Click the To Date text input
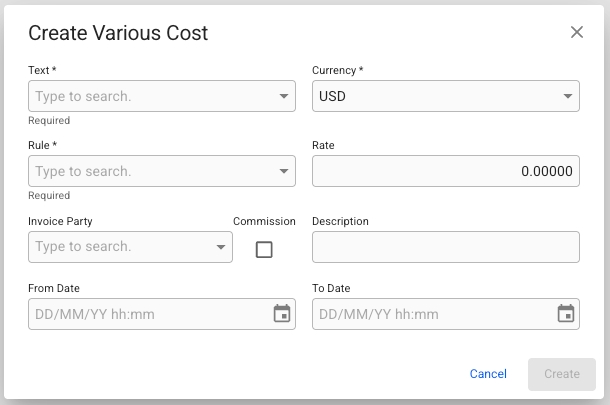Viewport: 610px width, 405px height. [432, 314]
